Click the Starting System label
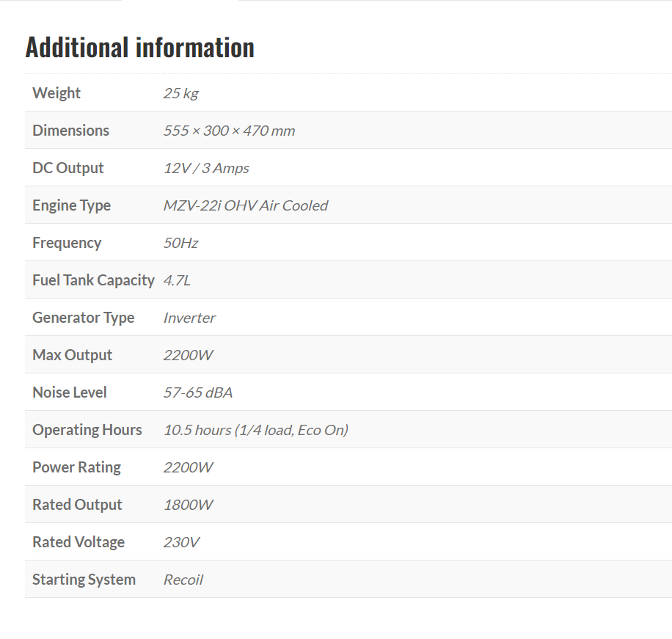 point(84,580)
